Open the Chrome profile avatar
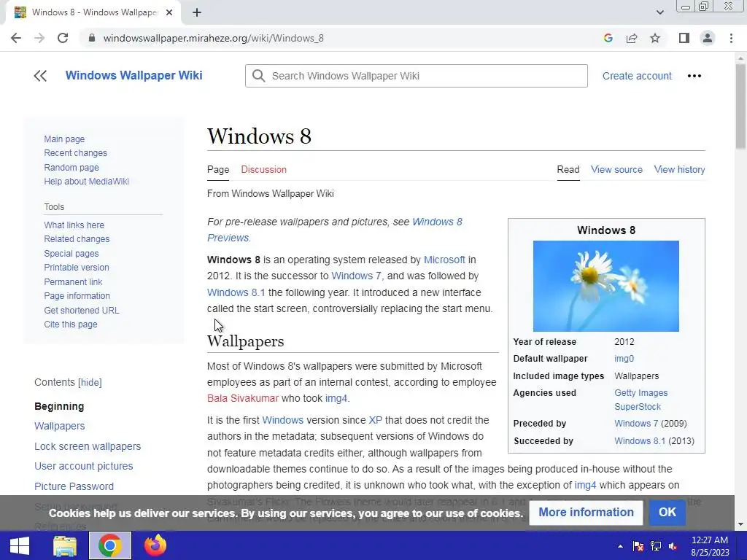The image size is (747, 560). coord(708,38)
